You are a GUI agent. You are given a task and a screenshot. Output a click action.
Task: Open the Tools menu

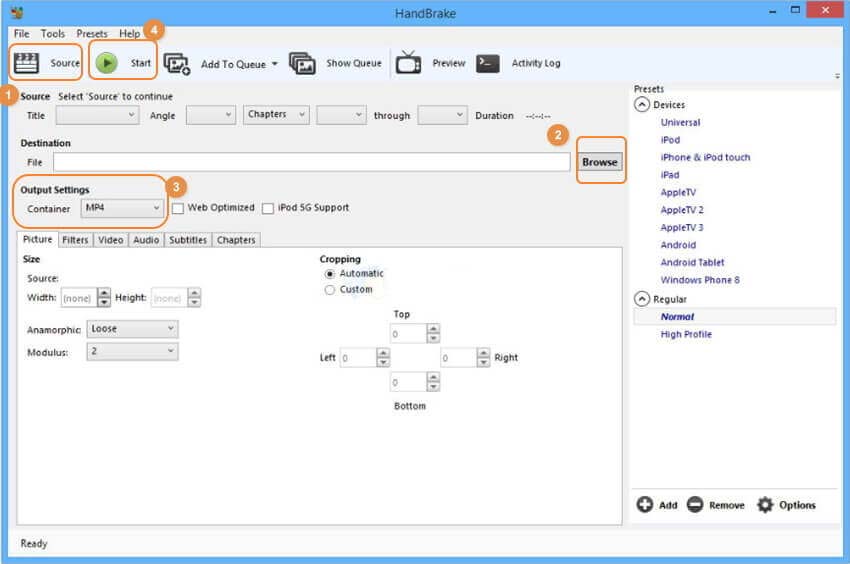53,34
